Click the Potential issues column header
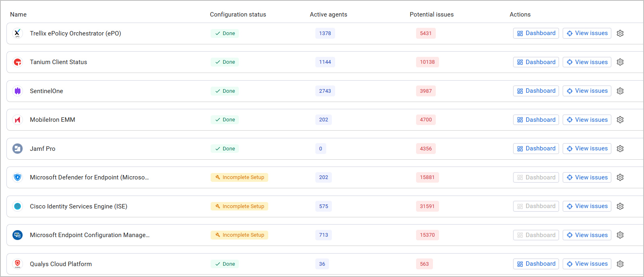 pyautogui.click(x=432, y=15)
